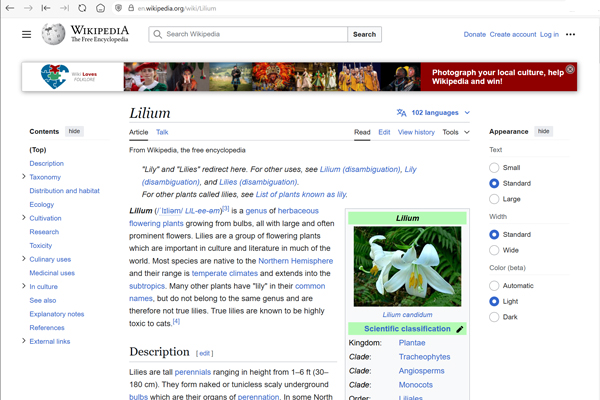Expand the Culinary uses contents section
Screen dimensions: 600x400
24,259
